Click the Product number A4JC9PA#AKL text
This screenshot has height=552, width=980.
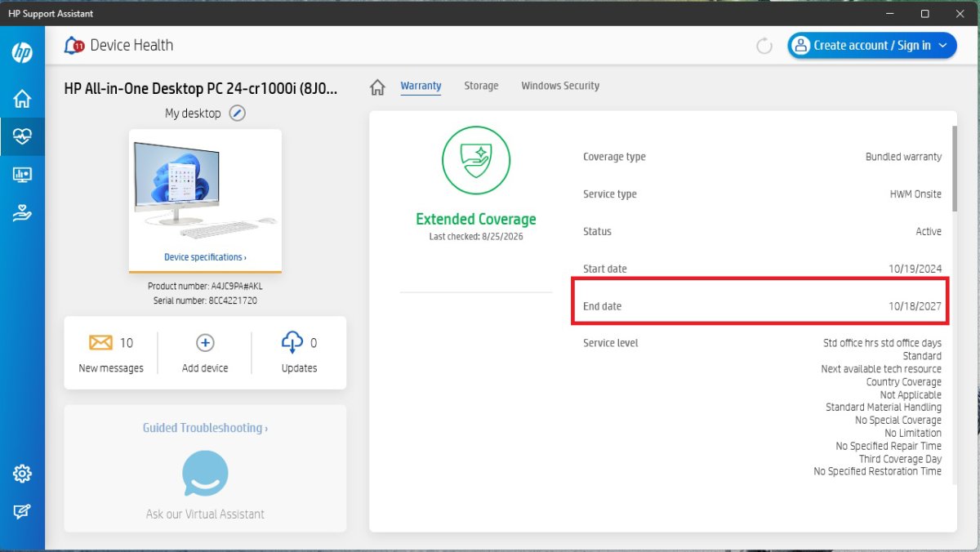(x=205, y=287)
